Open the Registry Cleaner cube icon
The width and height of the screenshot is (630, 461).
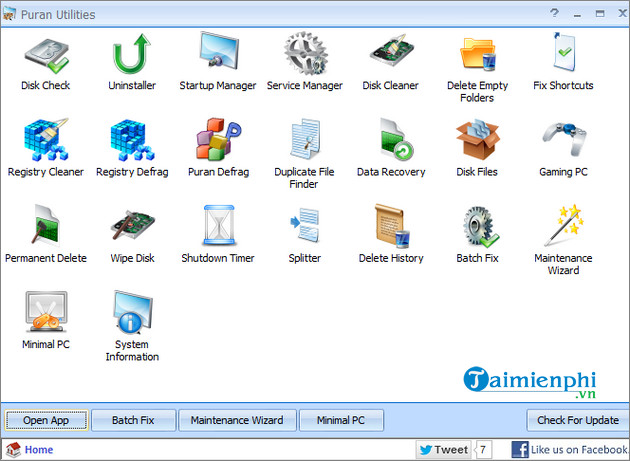pyautogui.click(x=46, y=139)
